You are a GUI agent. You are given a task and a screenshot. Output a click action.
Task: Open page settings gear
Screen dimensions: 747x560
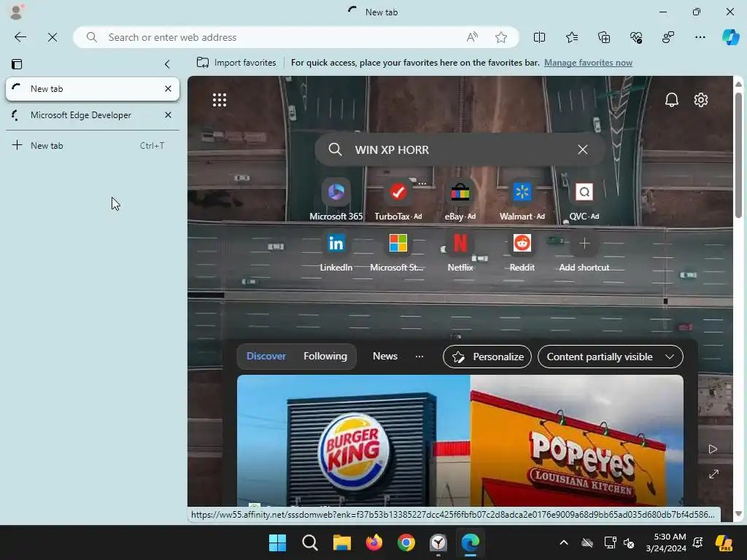(701, 100)
